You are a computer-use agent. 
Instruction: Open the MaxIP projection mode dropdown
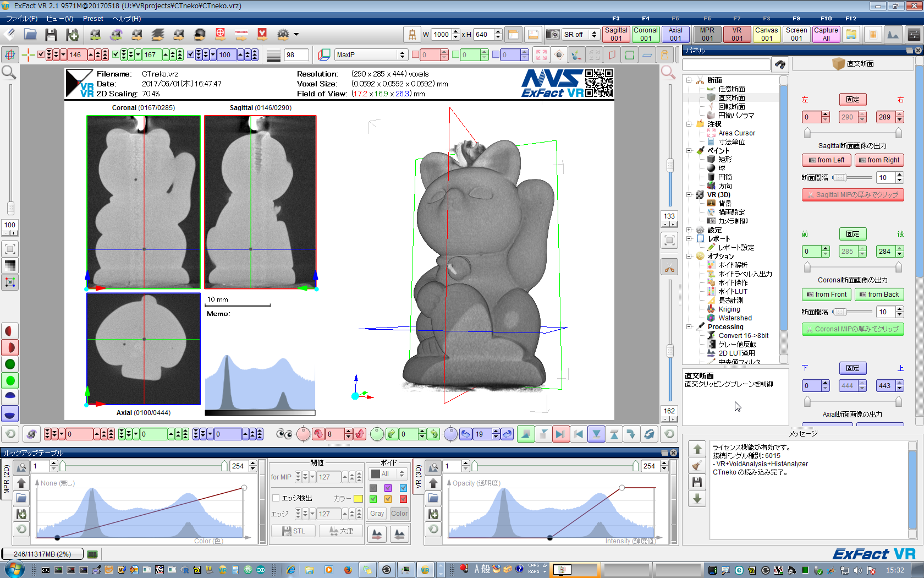click(371, 54)
